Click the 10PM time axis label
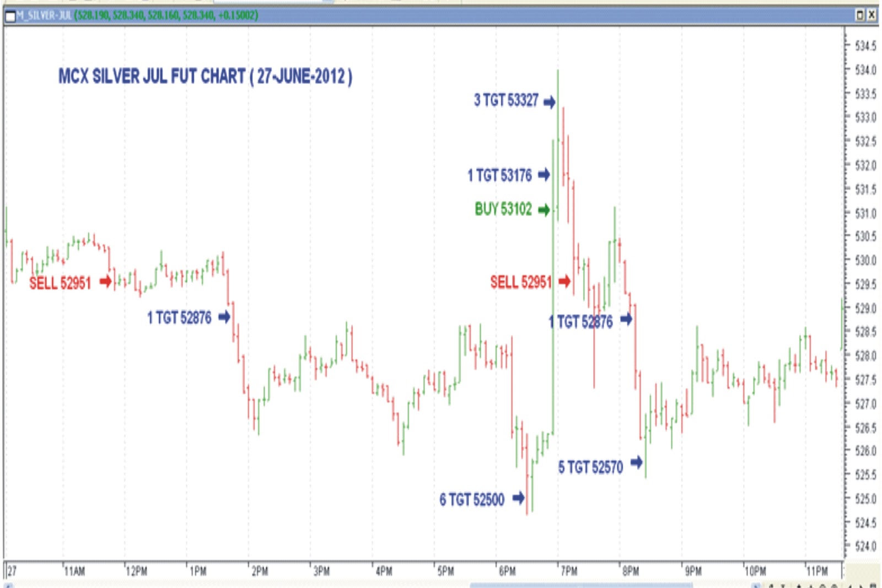This screenshot has height=588, width=882. (755, 571)
